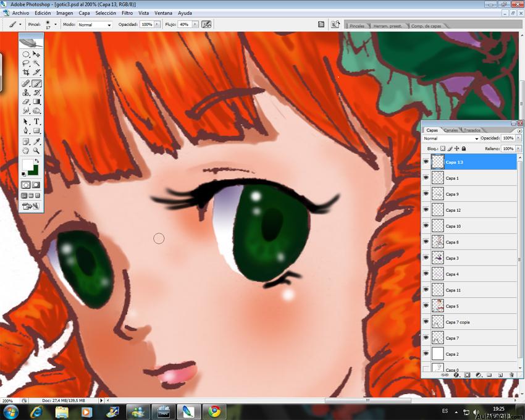Select the Rectangle shape tool
The width and height of the screenshot is (525, 420).
point(36,130)
